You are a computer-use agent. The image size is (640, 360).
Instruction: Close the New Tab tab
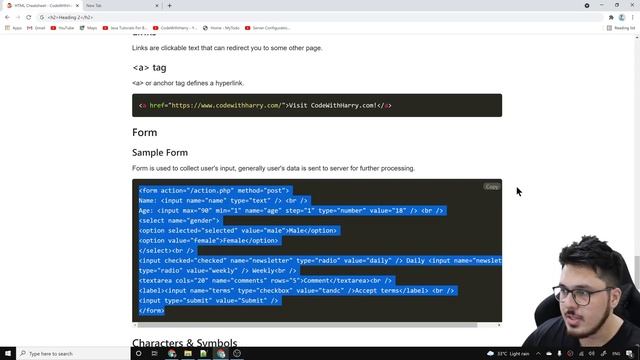point(157,6)
